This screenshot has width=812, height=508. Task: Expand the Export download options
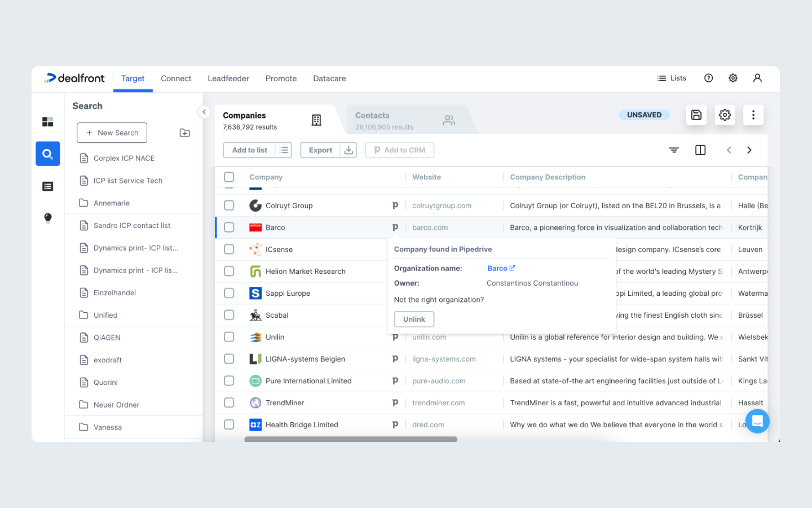pyautogui.click(x=348, y=150)
